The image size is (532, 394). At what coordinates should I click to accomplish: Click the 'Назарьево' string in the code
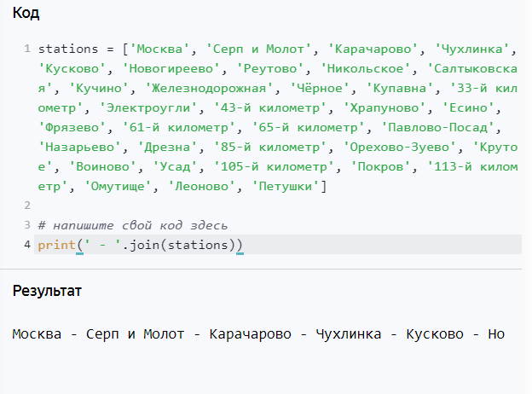click(x=79, y=148)
